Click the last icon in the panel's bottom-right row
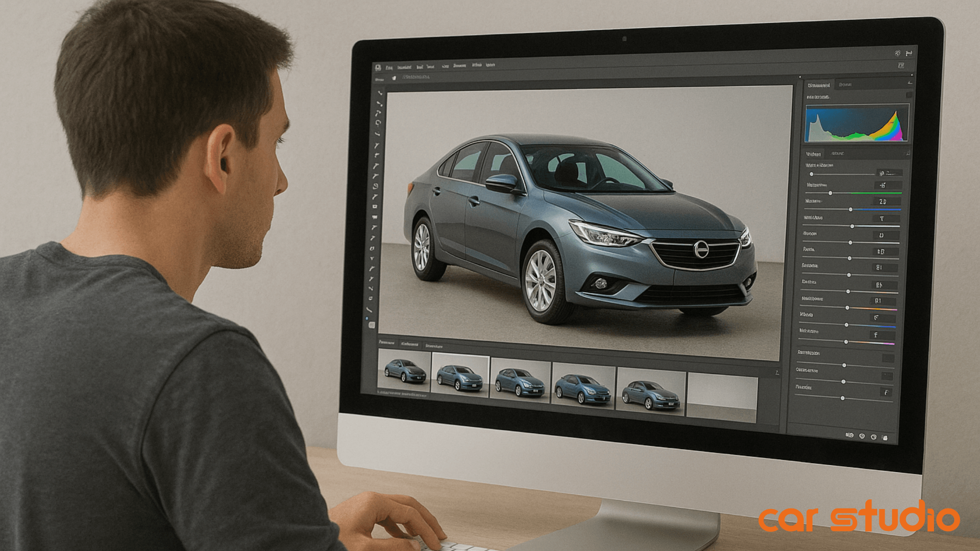 (x=885, y=438)
